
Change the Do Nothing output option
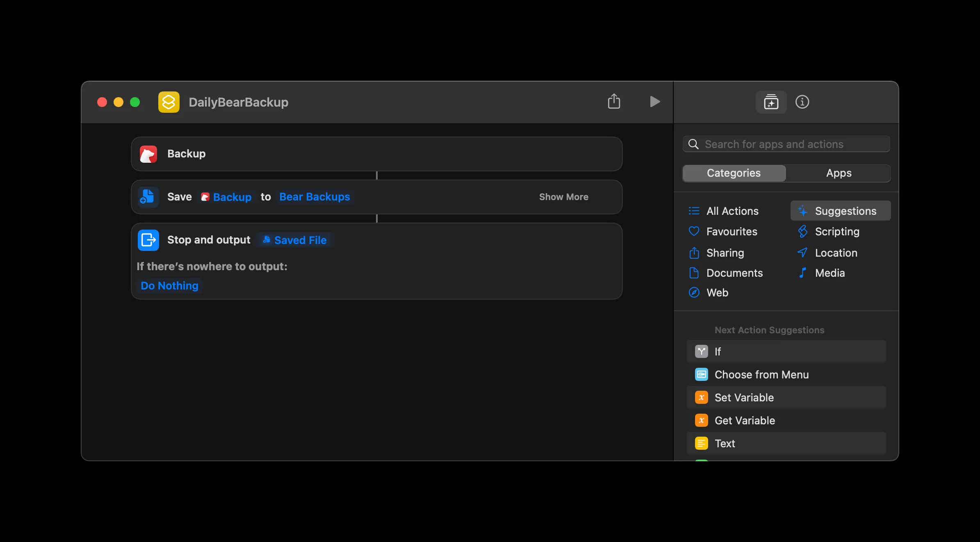click(x=169, y=285)
